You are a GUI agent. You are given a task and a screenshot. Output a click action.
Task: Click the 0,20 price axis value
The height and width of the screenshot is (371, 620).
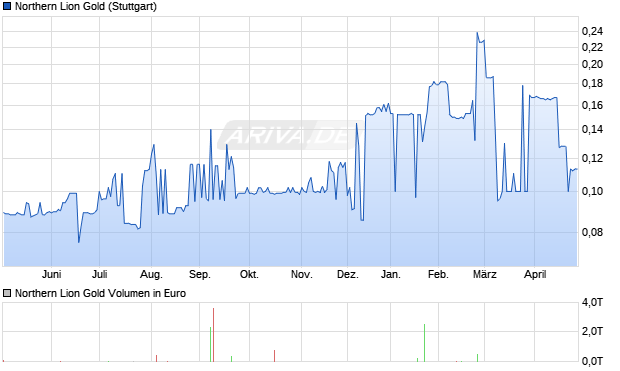click(592, 64)
